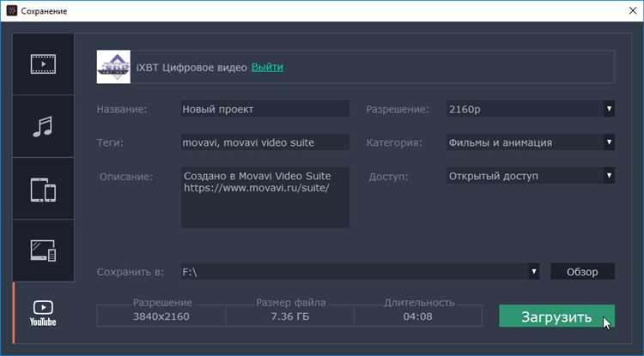Click the 04:08 duration value
644x356 pixels.
(x=417, y=317)
